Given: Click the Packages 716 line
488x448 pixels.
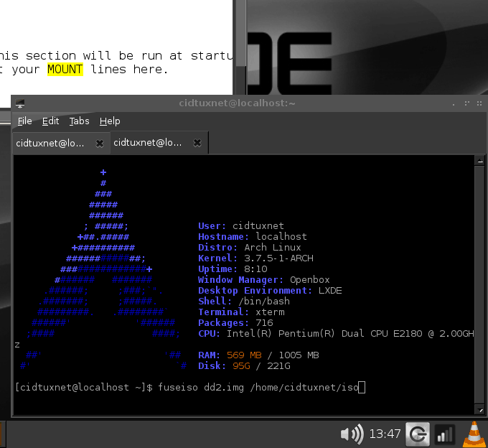Looking at the screenshot, I should pos(235,323).
